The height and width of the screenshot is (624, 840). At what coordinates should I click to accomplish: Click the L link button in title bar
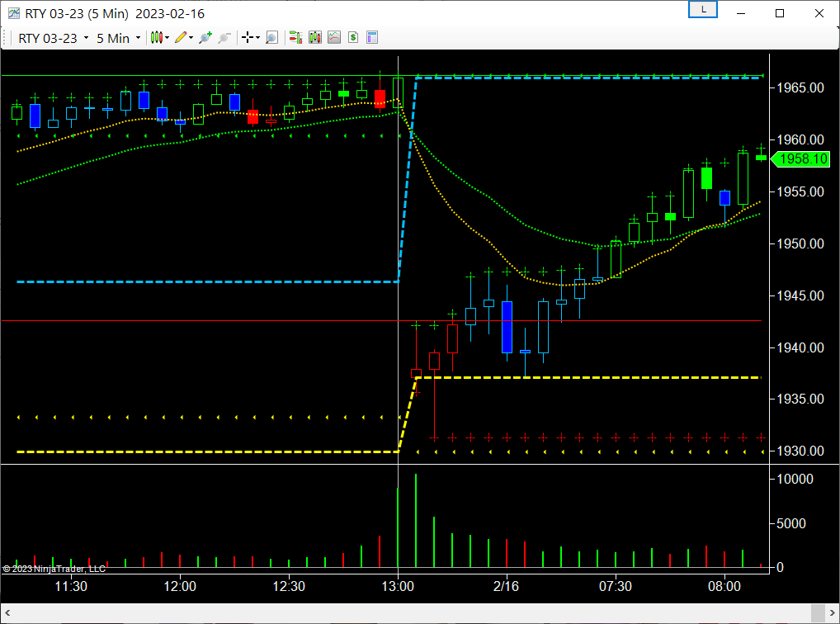pyautogui.click(x=703, y=10)
